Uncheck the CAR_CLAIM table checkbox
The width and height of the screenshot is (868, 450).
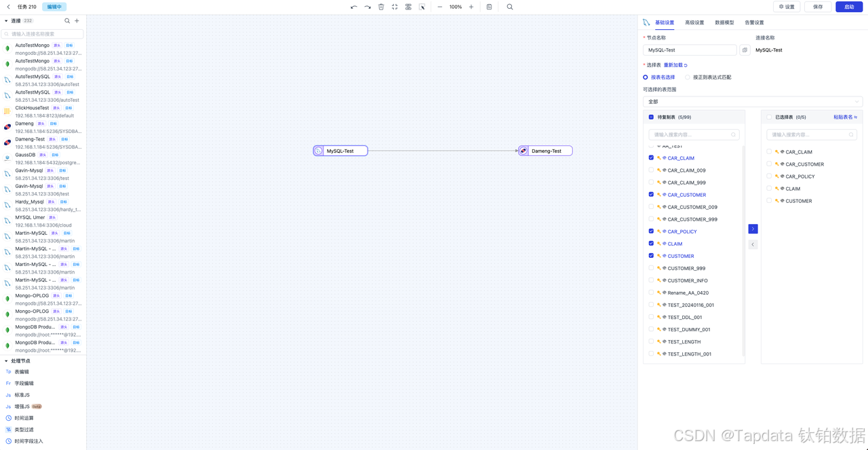pos(651,157)
